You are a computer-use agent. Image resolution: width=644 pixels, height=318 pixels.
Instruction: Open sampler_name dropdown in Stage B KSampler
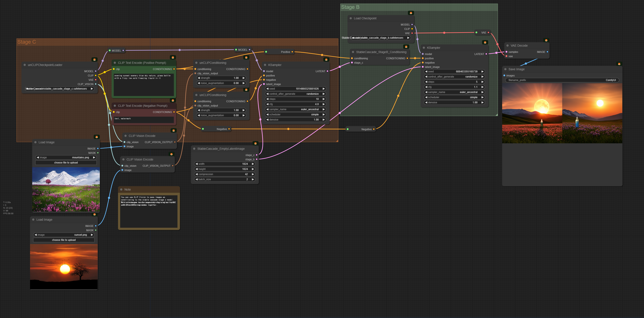(454, 92)
